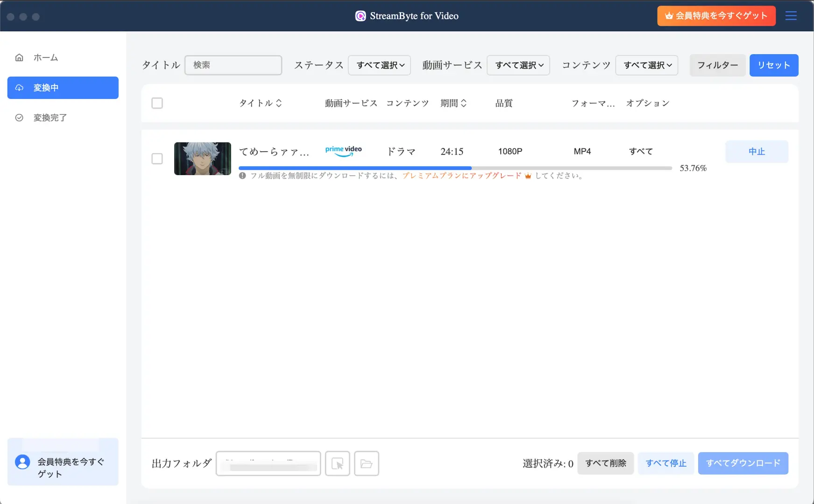This screenshot has width=814, height=504.
Task: Click sidebar 会員特典を今すぐゲット card
Action: point(63,462)
